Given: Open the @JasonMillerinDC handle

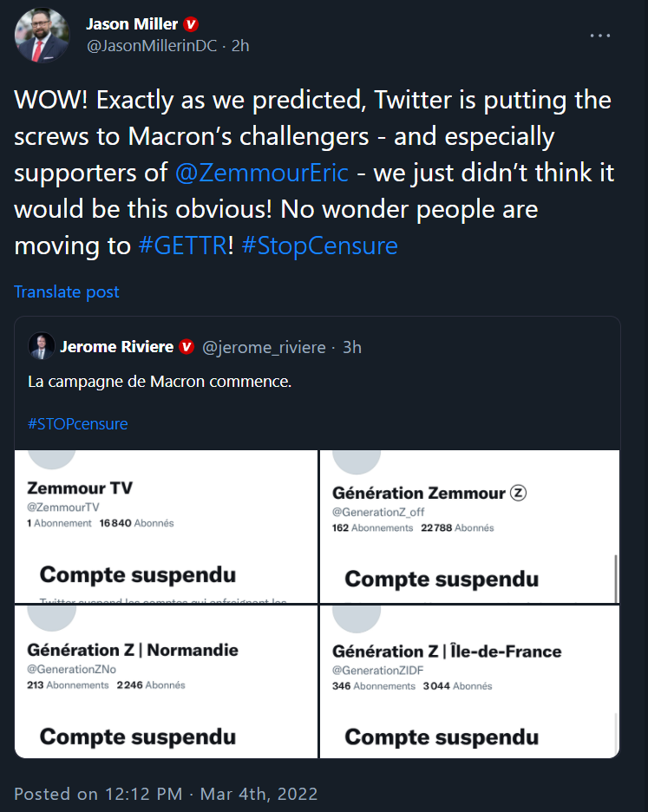Looking at the screenshot, I should click(152, 46).
